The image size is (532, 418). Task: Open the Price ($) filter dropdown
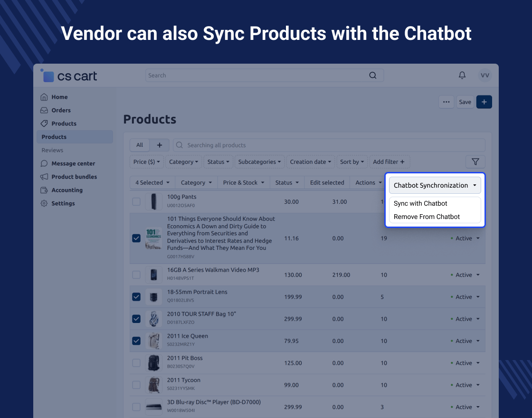(147, 162)
